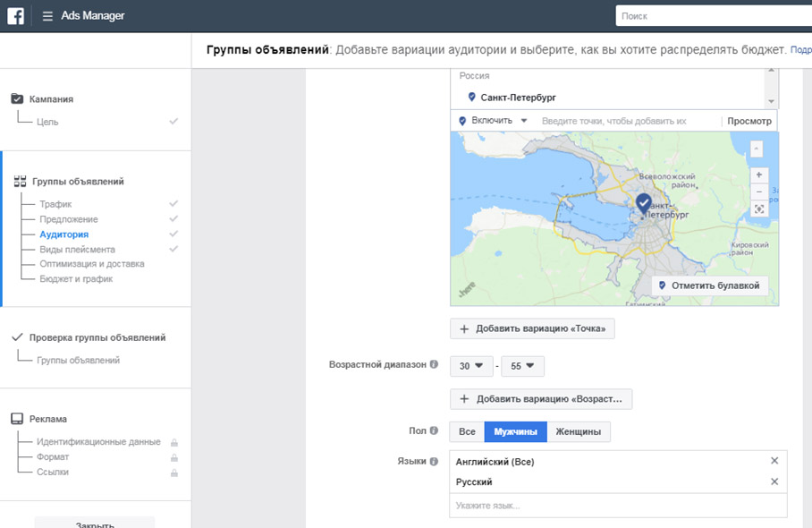Click info icon next to Пол
Viewport: 812px width, 528px height.
tap(434, 430)
